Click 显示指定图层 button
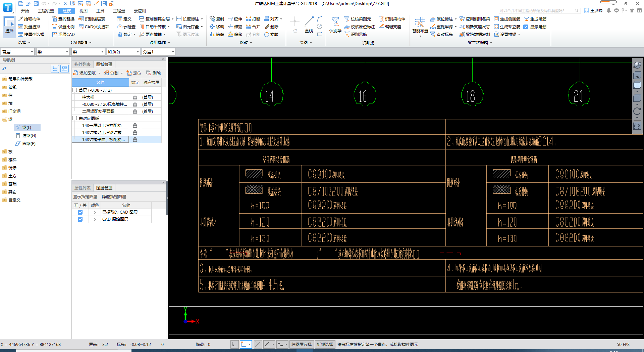644x352 pixels. [x=85, y=197]
